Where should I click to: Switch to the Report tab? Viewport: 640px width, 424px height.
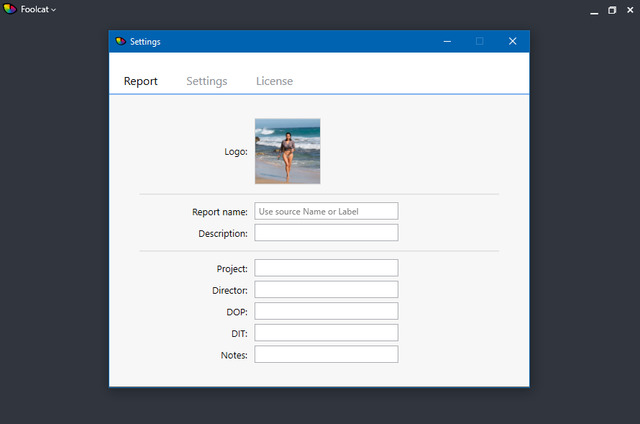[140, 81]
